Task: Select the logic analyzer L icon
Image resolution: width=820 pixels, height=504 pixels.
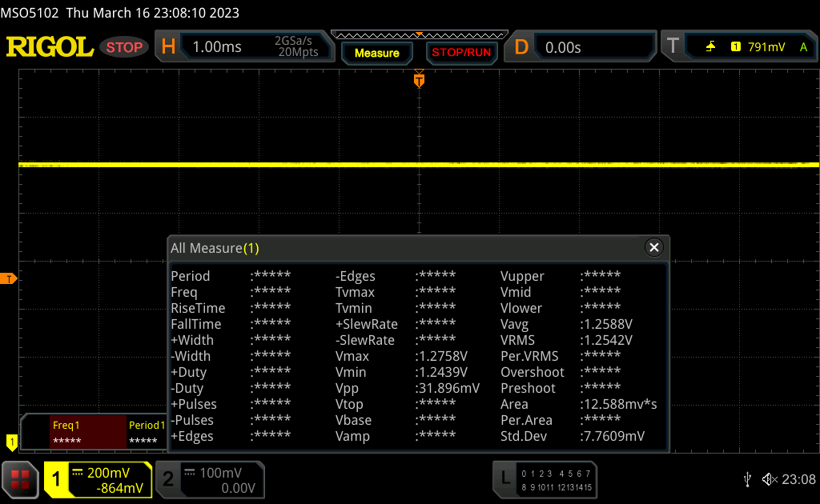Action: 504,479
